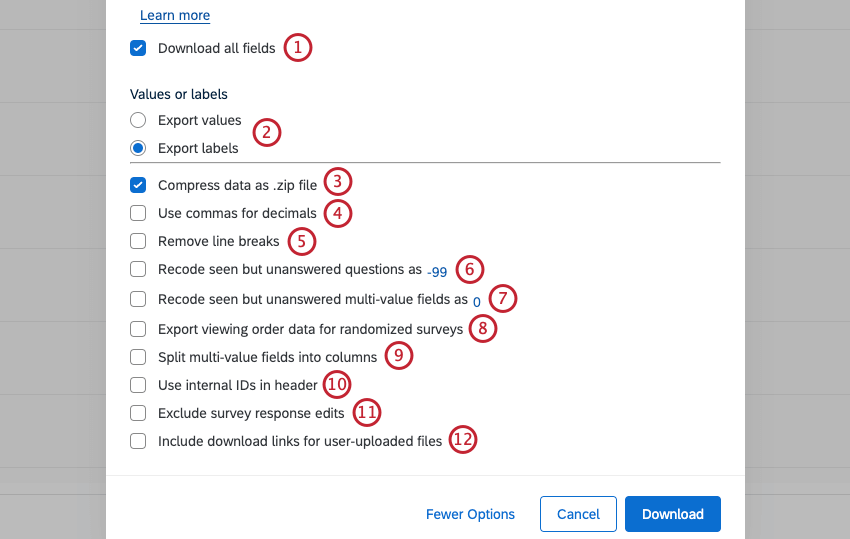Tick Use internal IDs in header
The width and height of the screenshot is (850, 539).
pos(138,385)
